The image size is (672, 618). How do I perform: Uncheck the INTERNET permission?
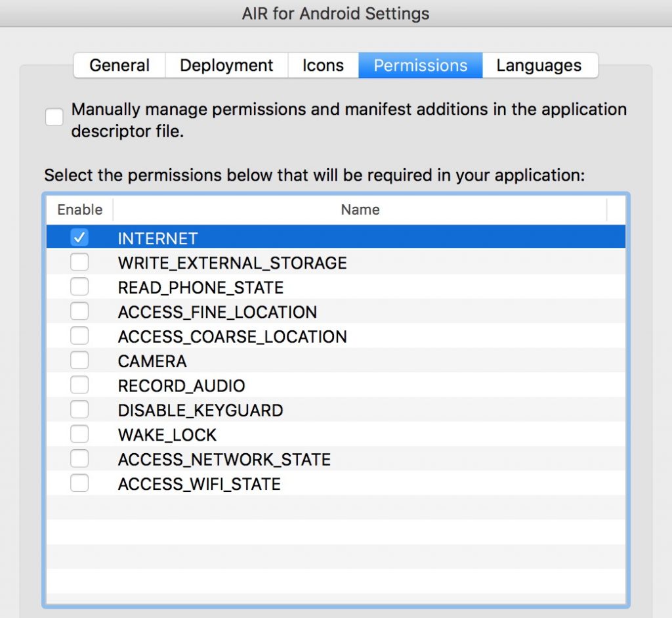(79, 237)
